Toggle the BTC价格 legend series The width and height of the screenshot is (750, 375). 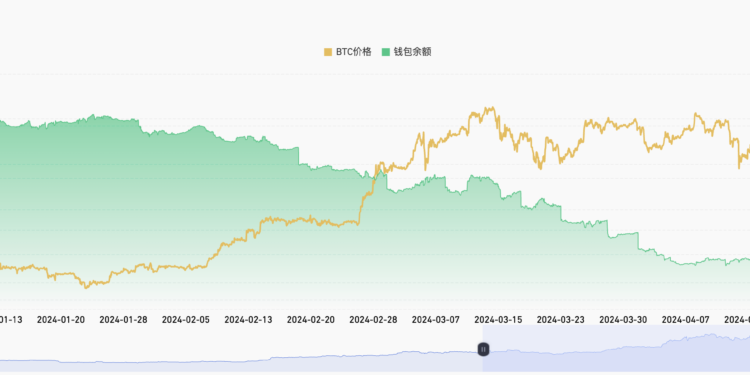tap(348, 52)
